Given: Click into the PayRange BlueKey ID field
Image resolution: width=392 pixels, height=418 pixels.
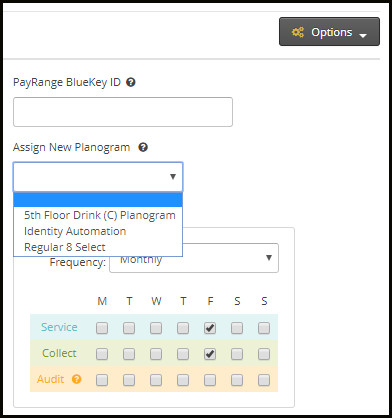Looking at the screenshot, I should pyautogui.click(x=123, y=112).
